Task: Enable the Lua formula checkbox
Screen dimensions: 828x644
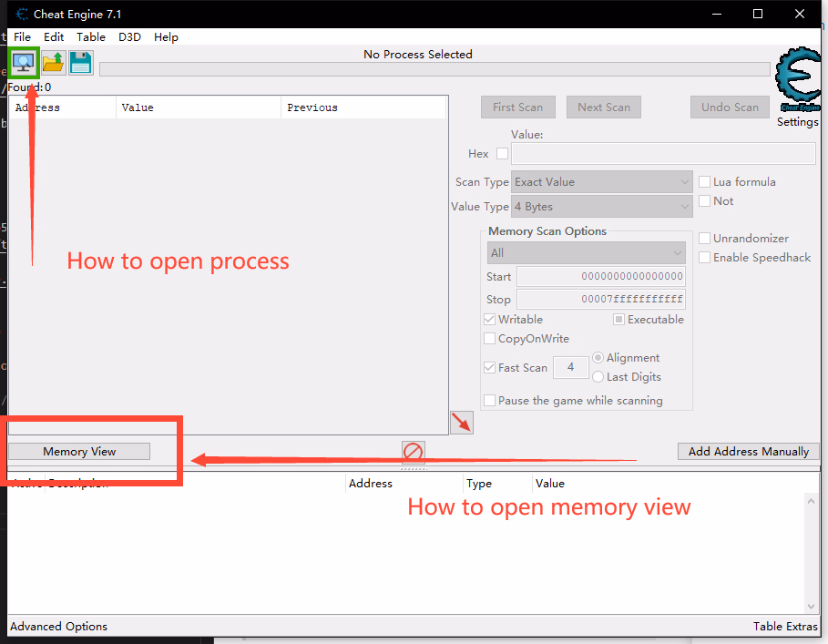Action: pyautogui.click(x=704, y=181)
